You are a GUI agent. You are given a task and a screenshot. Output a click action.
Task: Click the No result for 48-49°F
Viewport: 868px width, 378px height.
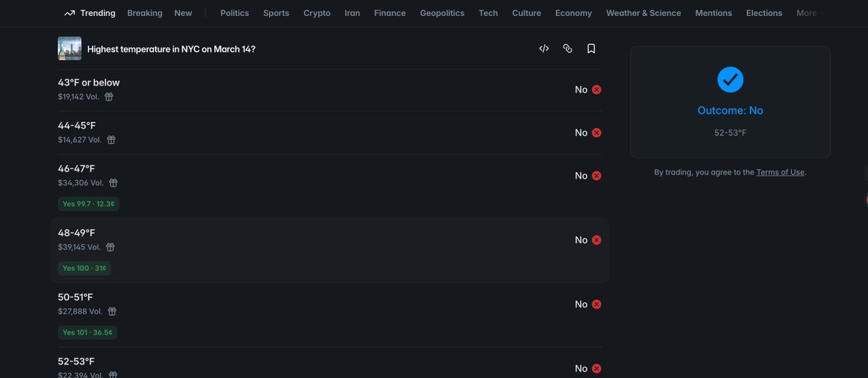(581, 240)
